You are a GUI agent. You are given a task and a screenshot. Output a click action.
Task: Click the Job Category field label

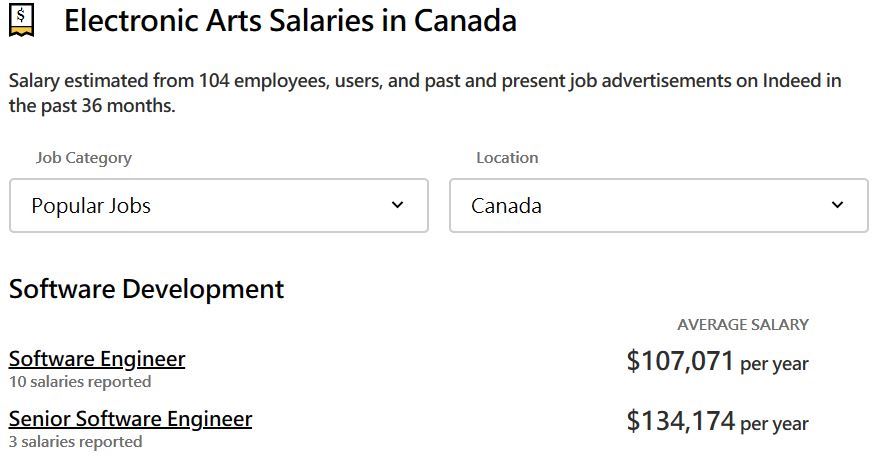tap(84, 158)
